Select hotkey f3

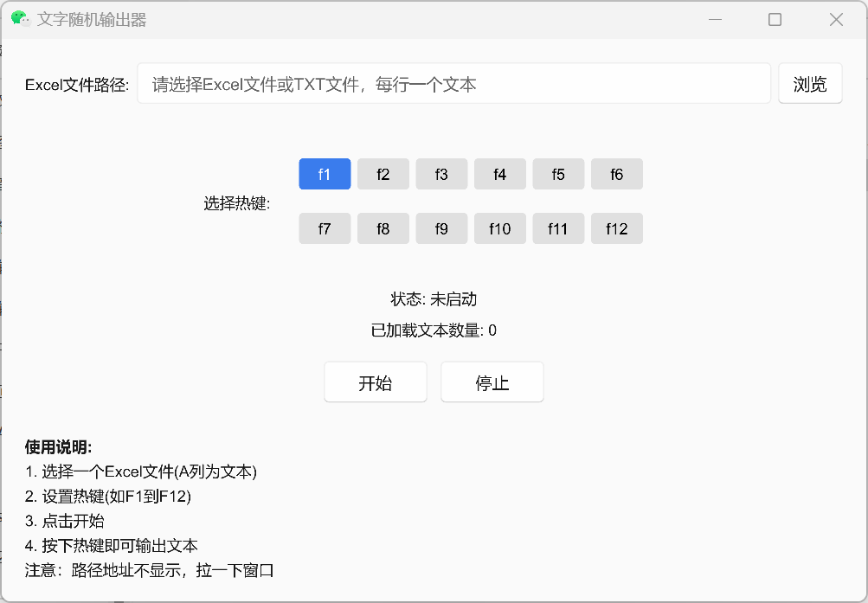click(x=441, y=174)
